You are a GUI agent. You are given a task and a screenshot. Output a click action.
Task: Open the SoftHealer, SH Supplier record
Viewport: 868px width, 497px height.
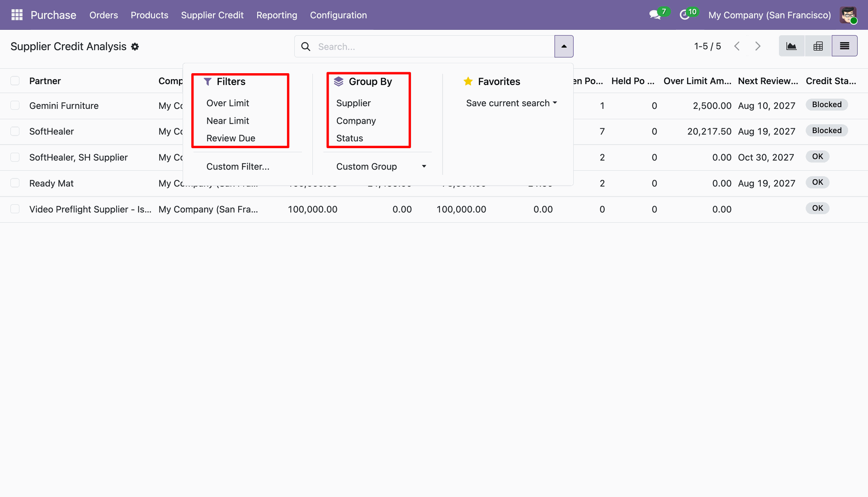pyautogui.click(x=78, y=157)
